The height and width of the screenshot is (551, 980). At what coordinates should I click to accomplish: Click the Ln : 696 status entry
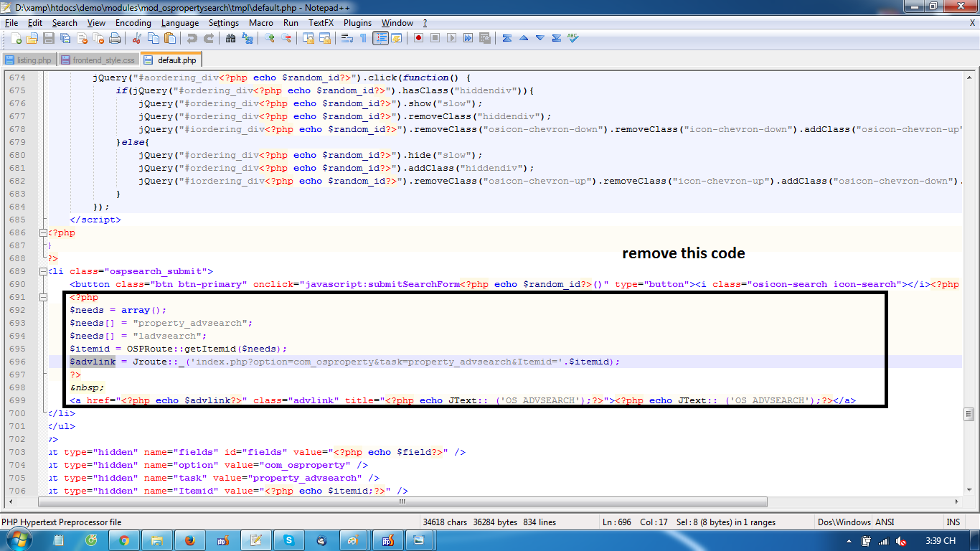617,522
